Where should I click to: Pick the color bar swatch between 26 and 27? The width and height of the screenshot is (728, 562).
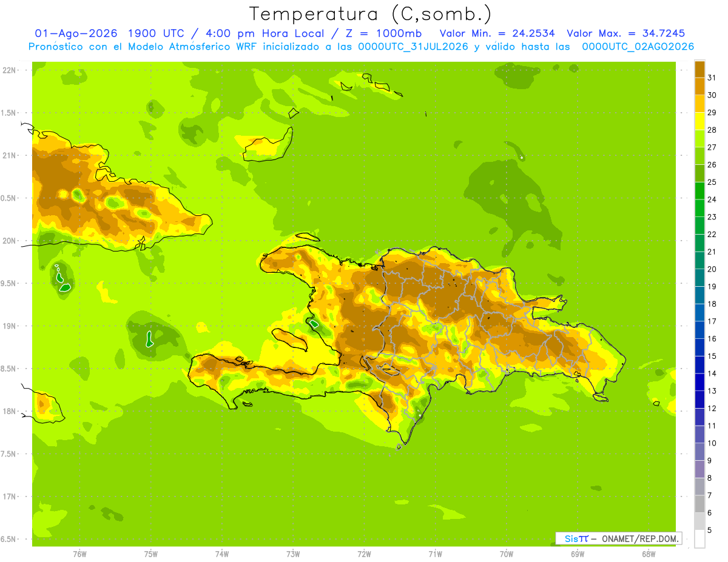tap(699, 156)
